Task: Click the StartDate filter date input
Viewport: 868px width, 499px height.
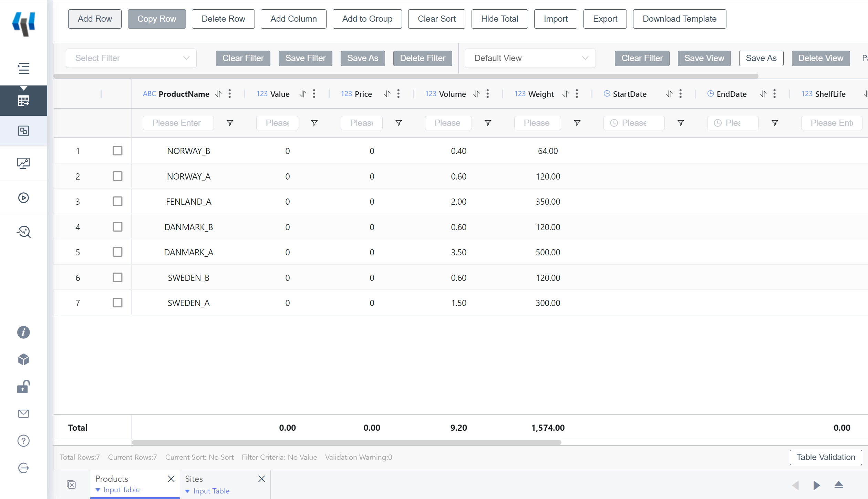Action: tap(634, 123)
